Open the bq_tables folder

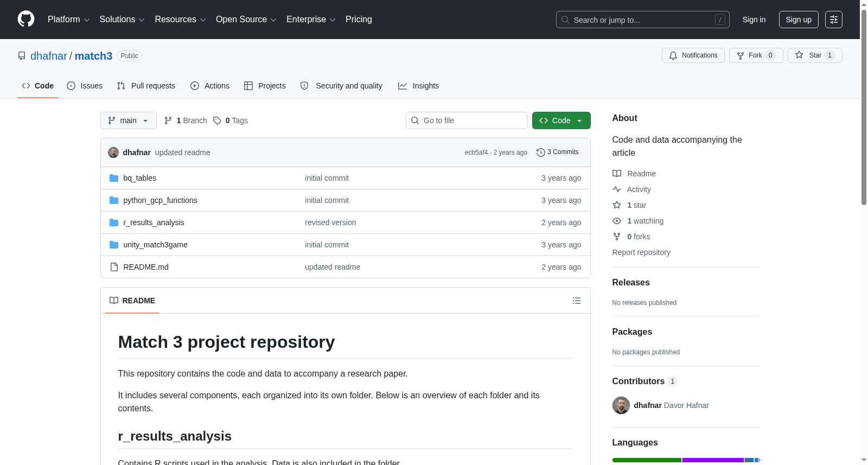tap(139, 178)
